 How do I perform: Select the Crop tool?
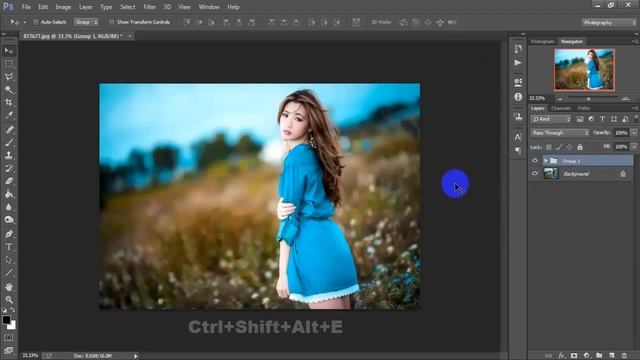[x=9, y=102]
